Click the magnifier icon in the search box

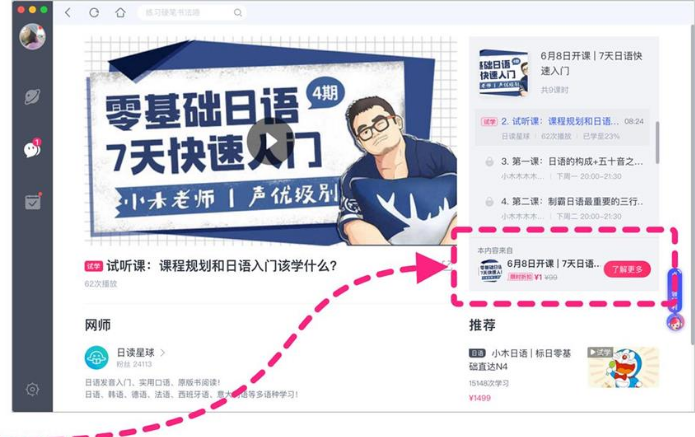click(x=238, y=13)
